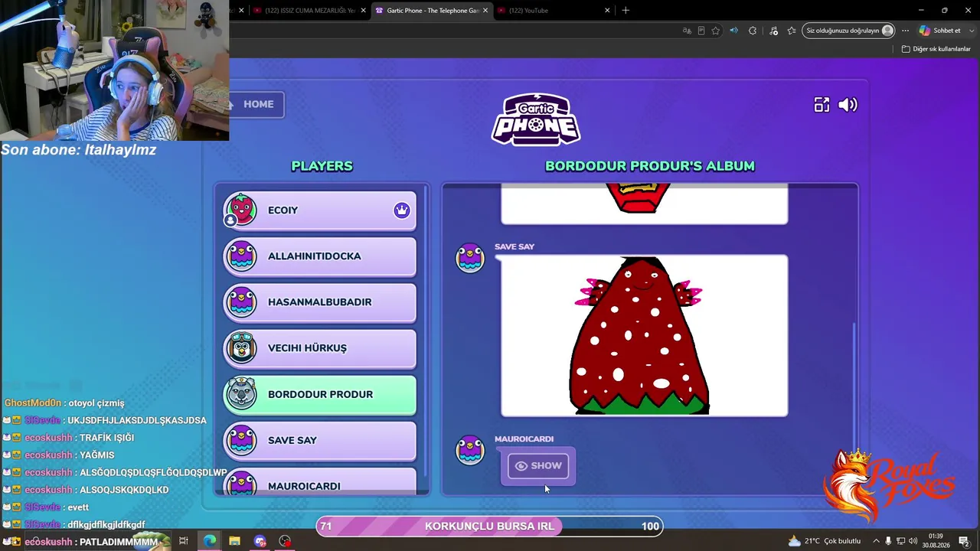Show hidden system tray icons

(877, 541)
